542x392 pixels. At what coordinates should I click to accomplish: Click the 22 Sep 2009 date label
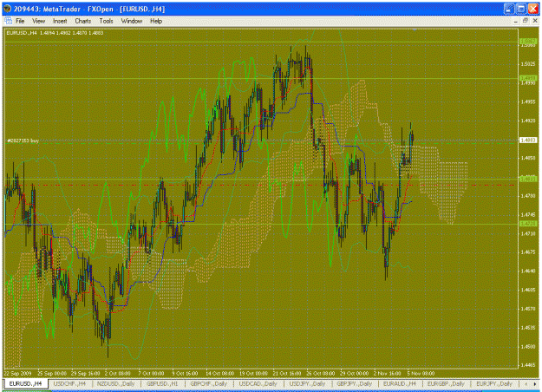coord(17,373)
